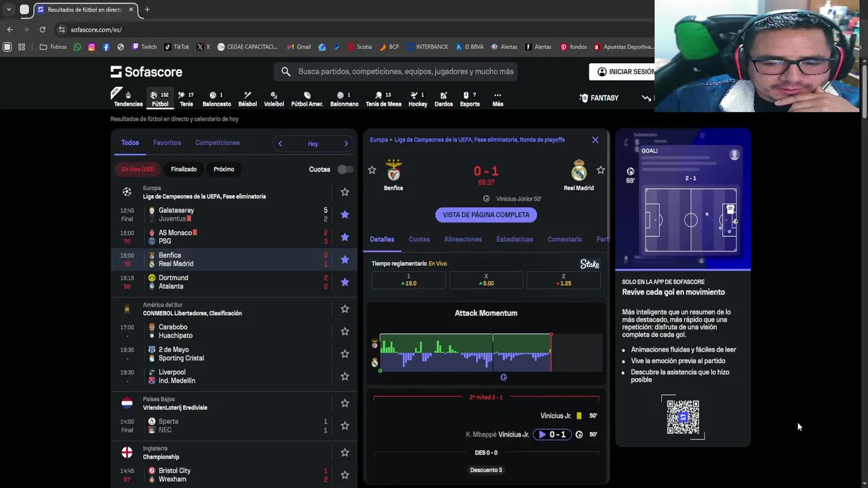Go back in browser history

[x=9, y=30]
